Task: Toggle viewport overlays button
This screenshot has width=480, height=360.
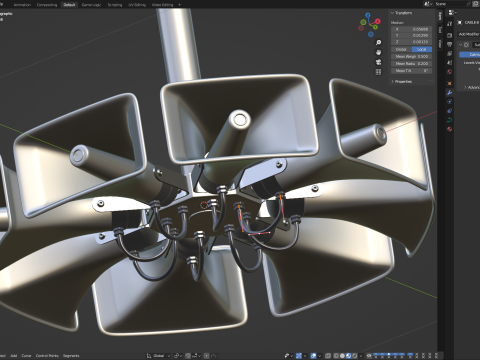Action: coord(313,356)
